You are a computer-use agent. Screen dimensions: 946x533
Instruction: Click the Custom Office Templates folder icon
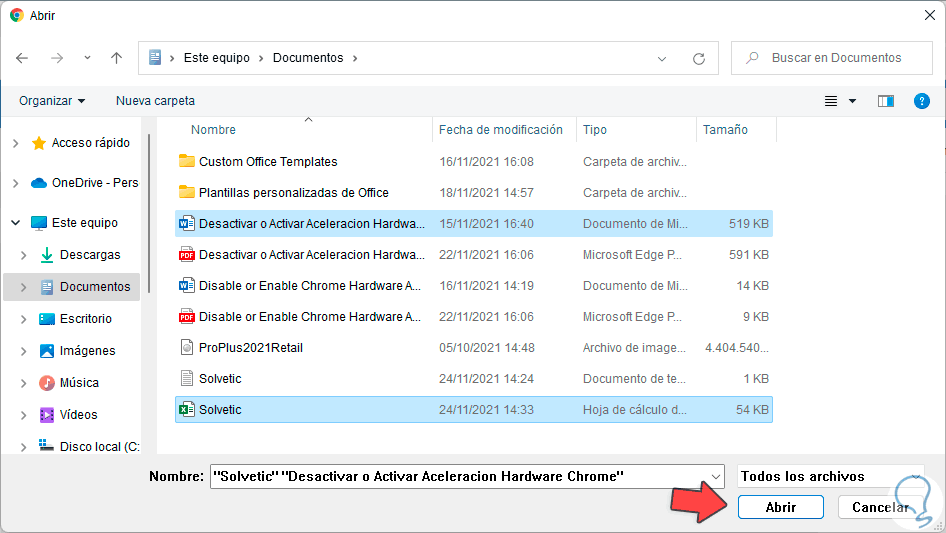click(186, 161)
